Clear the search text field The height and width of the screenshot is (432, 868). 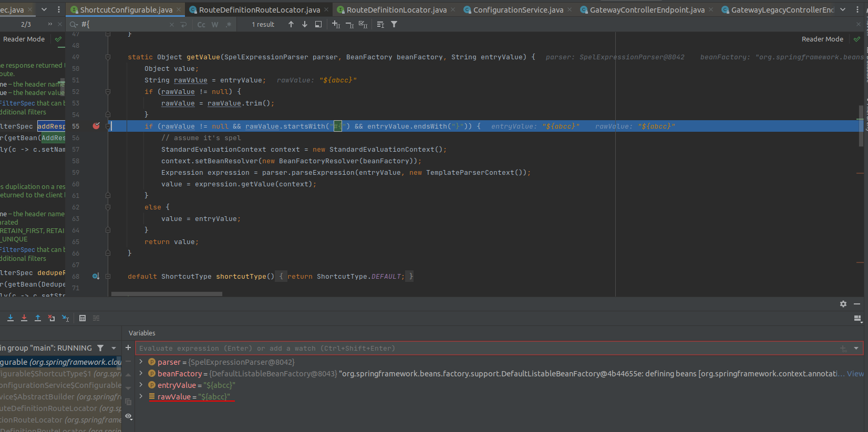[172, 25]
